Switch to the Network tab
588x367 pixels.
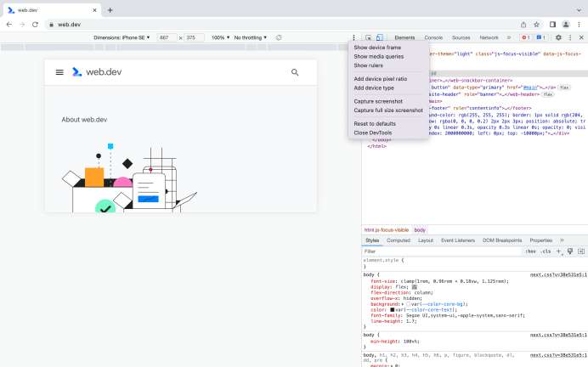[489, 37]
